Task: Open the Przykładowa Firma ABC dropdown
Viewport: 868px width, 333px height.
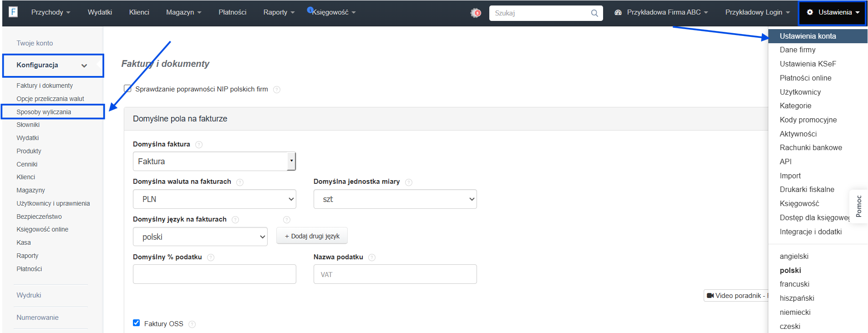Action: [x=661, y=12]
